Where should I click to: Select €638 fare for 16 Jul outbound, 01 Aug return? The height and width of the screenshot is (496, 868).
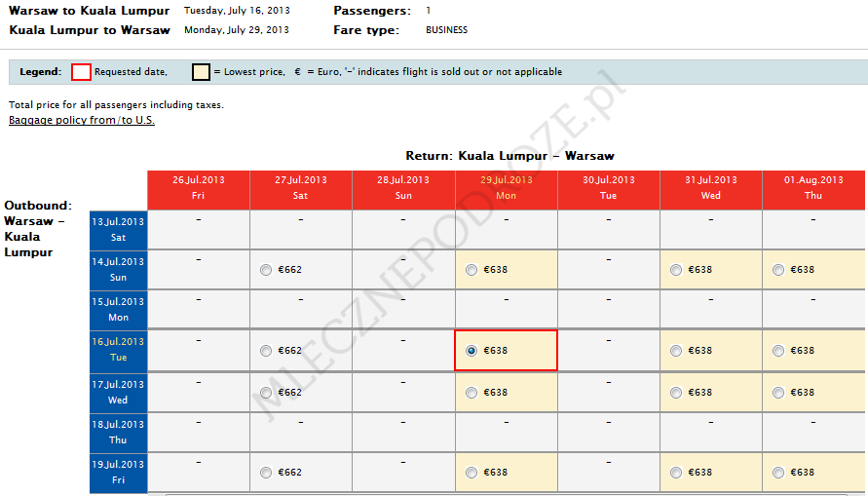[x=778, y=351]
